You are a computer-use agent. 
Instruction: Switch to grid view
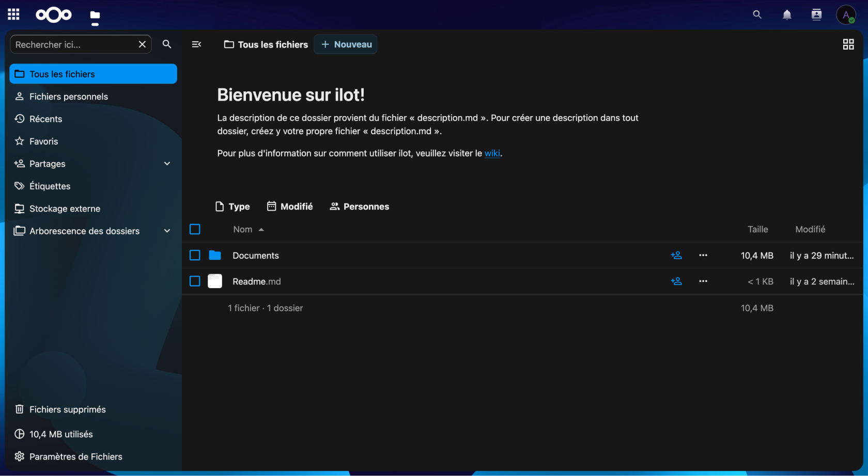point(848,44)
